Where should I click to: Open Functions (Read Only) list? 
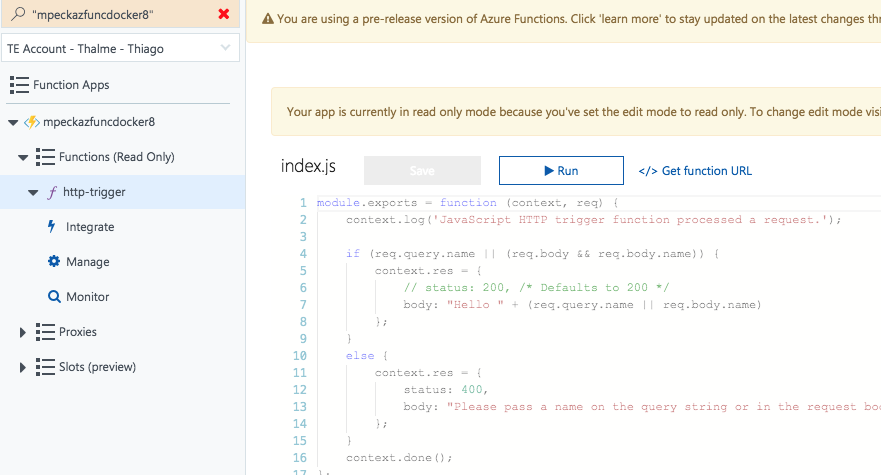[x=116, y=157]
